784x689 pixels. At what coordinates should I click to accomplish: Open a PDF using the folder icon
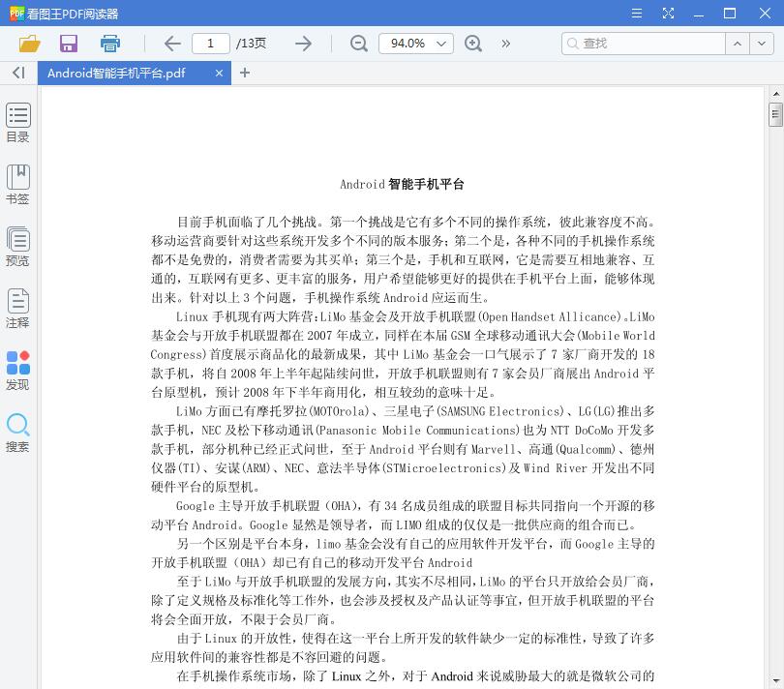[28, 44]
